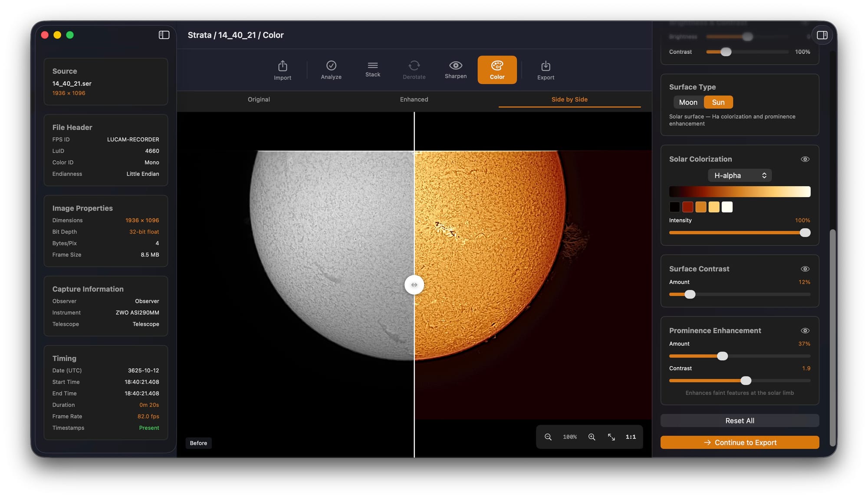Open the H-alpha palette dropdown

coord(740,175)
